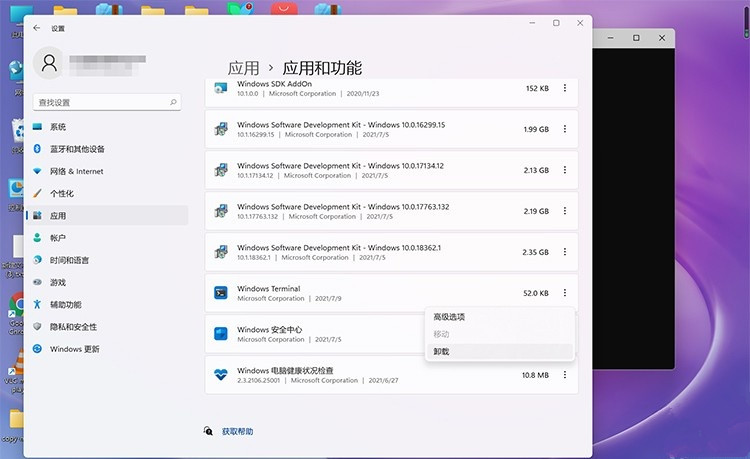The image size is (750, 459).
Task: Select the Windows 安全中心 app name
Action: tap(269, 329)
